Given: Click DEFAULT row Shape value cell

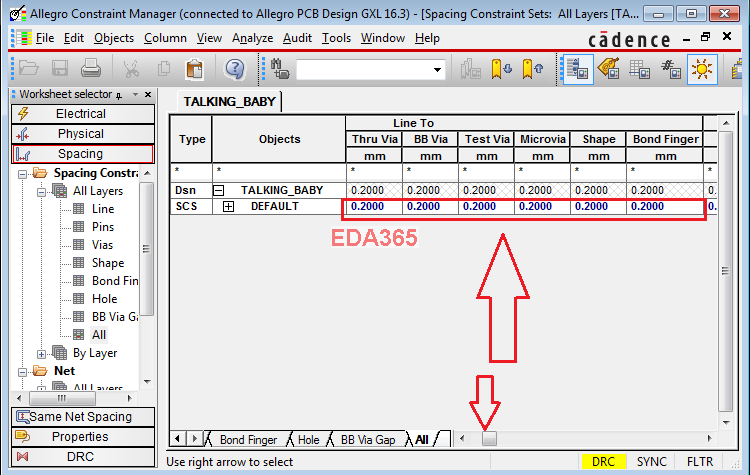Looking at the screenshot, I should click(598, 207).
